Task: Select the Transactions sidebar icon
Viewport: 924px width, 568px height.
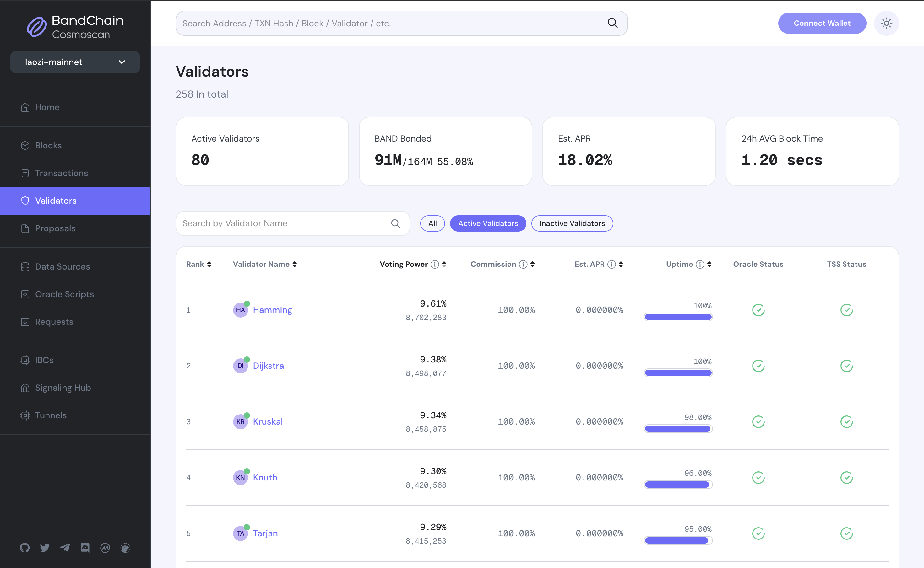Action: click(25, 173)
